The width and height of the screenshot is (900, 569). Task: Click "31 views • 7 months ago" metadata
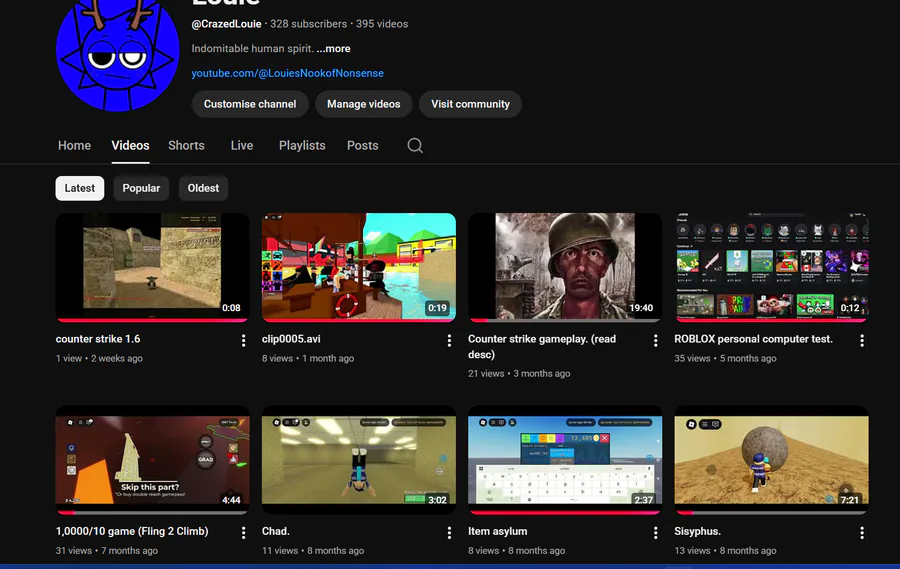coord(107,551)
